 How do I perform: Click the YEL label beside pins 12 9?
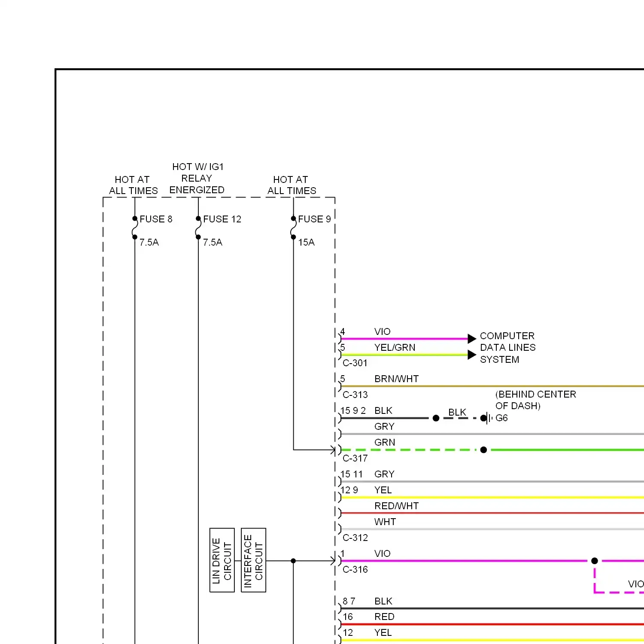pyautogui.click(x=383, y=490)
